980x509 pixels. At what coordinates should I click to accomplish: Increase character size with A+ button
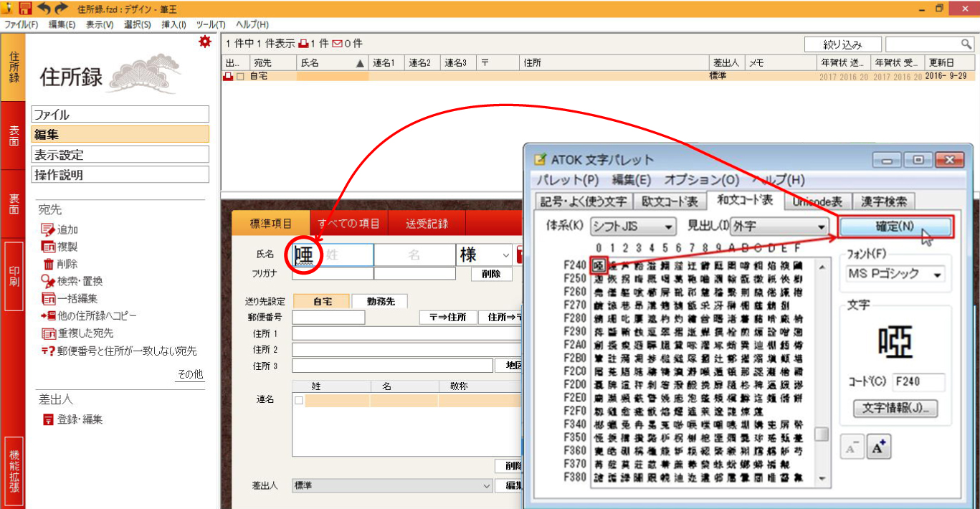click(878, 447)
